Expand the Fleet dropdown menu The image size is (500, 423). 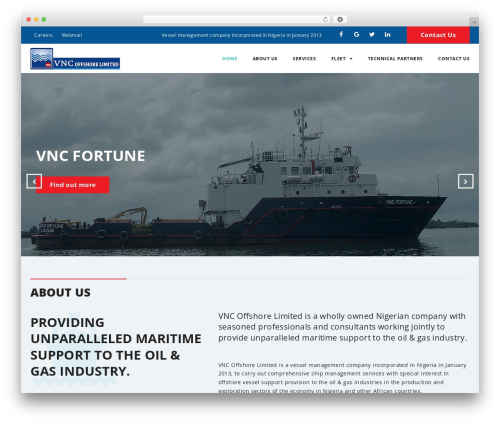click(x=342, y=59)
